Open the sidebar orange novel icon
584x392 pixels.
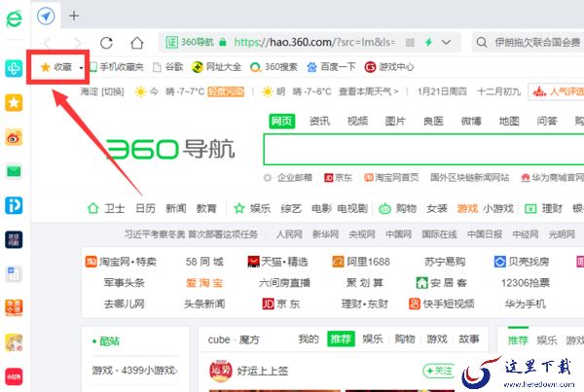coord(14,308)
